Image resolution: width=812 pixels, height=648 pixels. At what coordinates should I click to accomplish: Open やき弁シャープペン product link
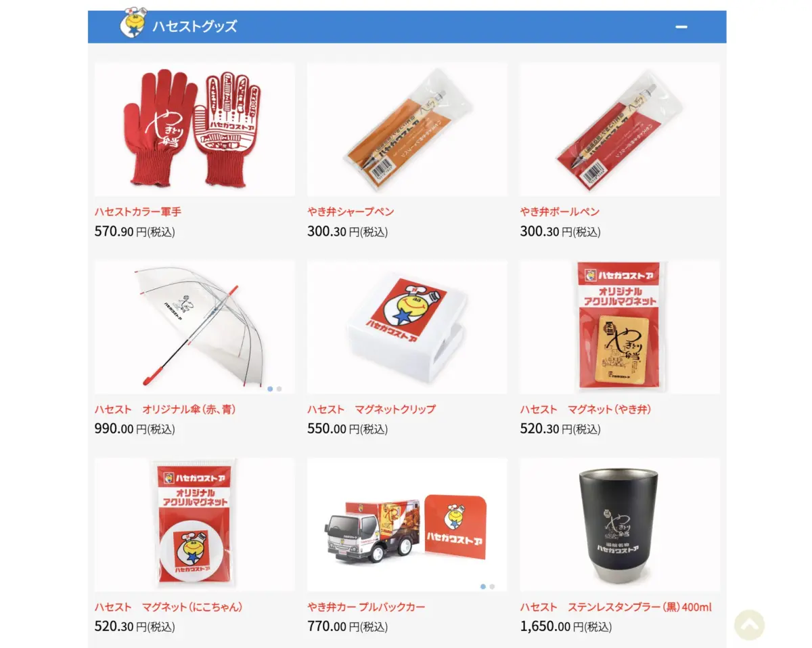click(351, 212)
